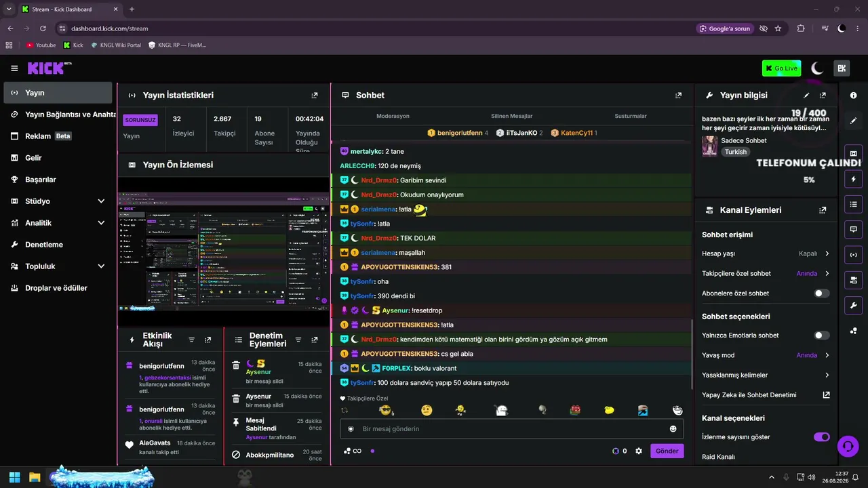
Task: Click the Kick logo in the header
Action: (48, 68)
